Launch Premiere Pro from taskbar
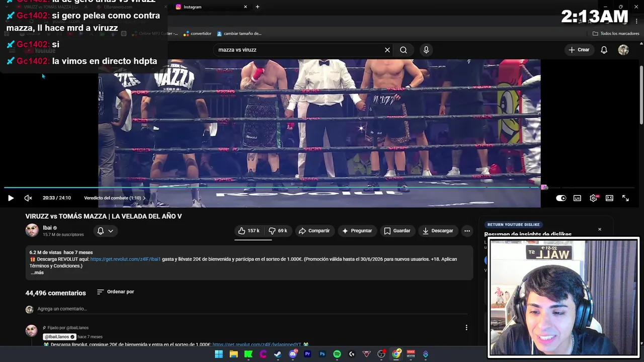The image size is (644, 362). 307,354
